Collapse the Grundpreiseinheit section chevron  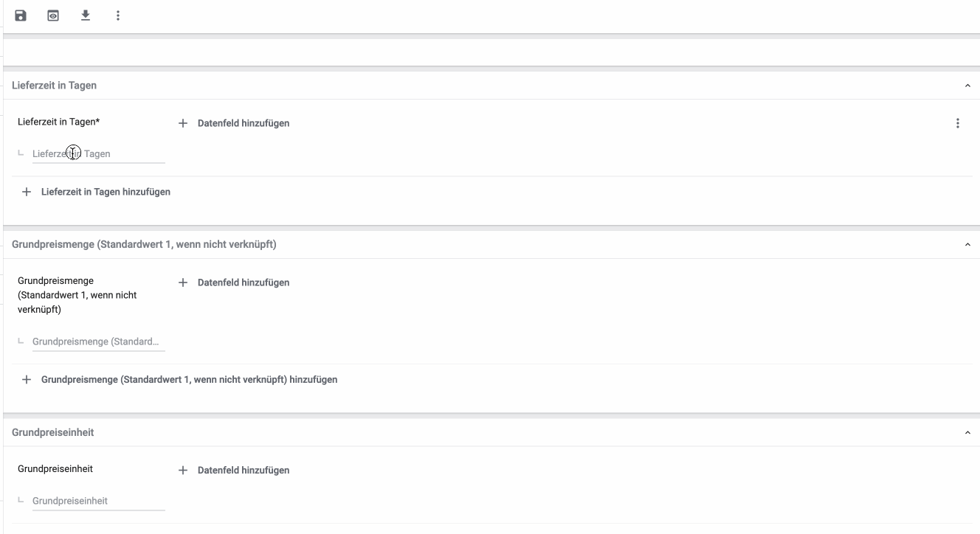tap(967, 433)
